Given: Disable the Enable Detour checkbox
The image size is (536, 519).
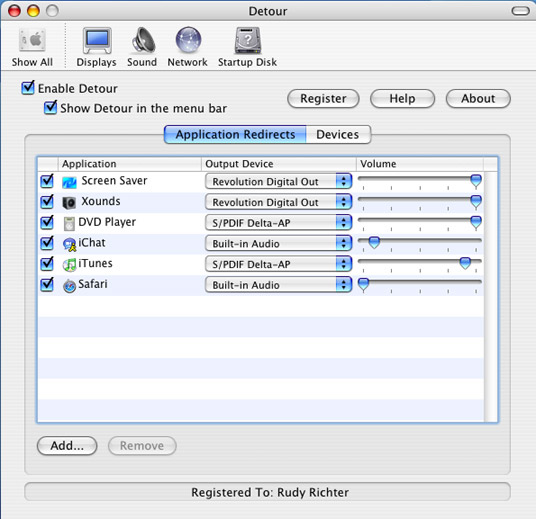Looking at the screenshot, I should click(28, 88).
